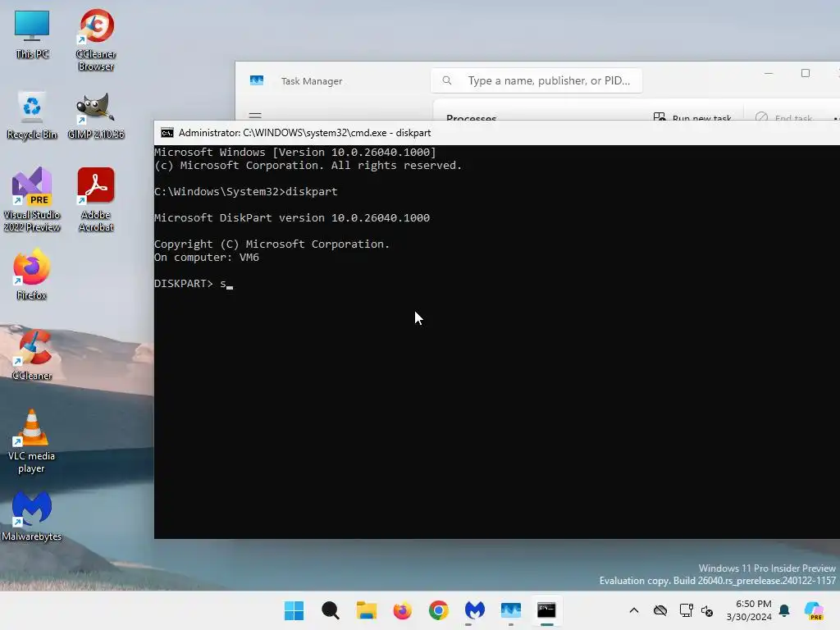The height and width of the screenshot is (630, 840).
Task: Click the Task Manager title text
Action: pyautogui.click(x=312, y=81)
